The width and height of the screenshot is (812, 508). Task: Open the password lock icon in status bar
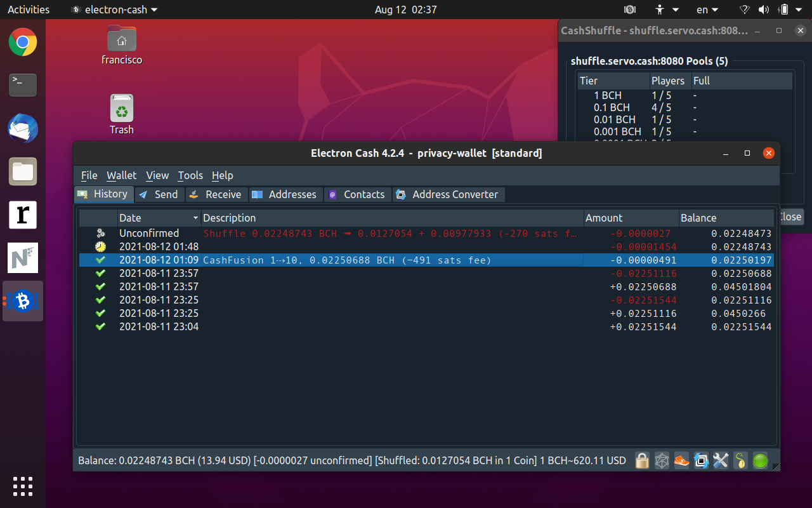[x=643, y=460]
